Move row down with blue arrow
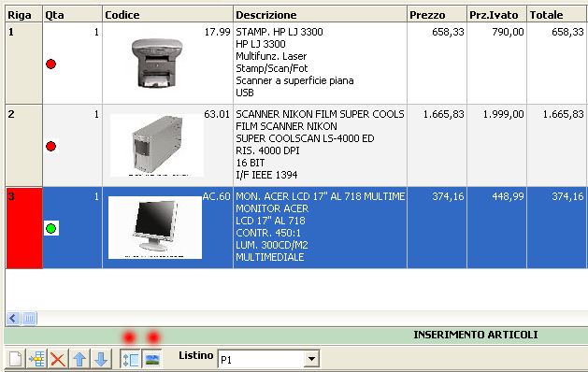This screenshot has width=588, height=372. [101, 359]
